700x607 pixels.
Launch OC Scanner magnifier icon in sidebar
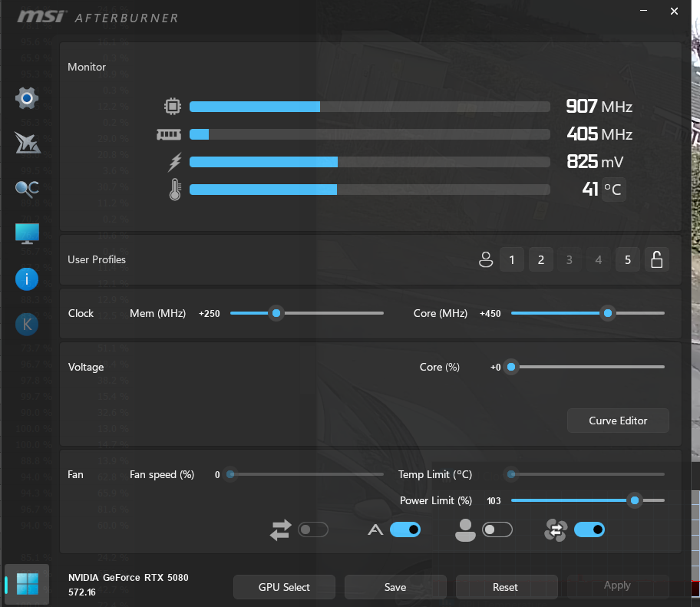pos(27,189)
